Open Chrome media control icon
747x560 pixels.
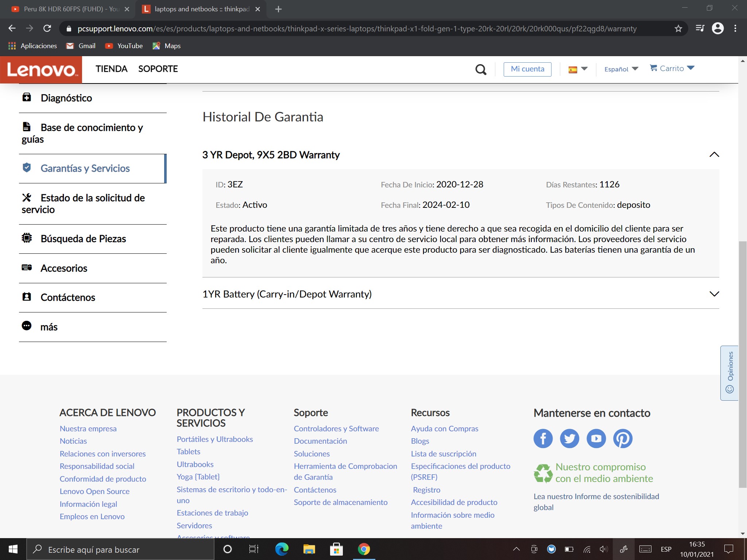pos(700,28)
